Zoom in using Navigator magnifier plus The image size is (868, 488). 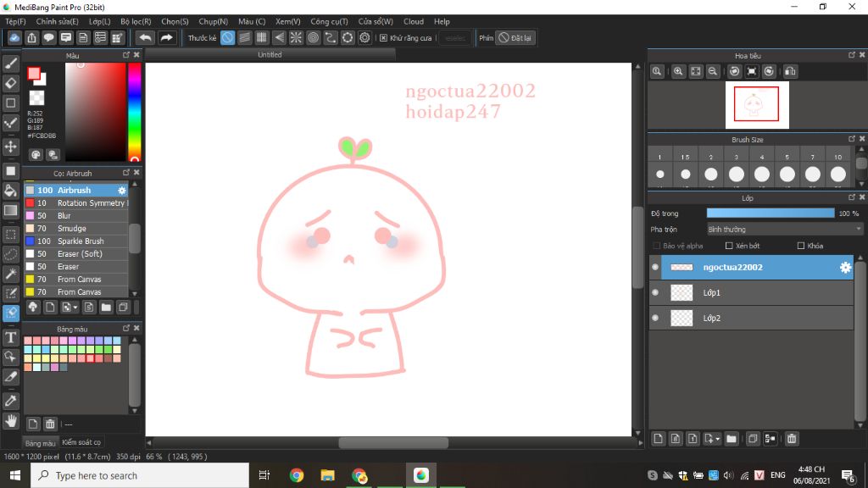pos(678,71)
